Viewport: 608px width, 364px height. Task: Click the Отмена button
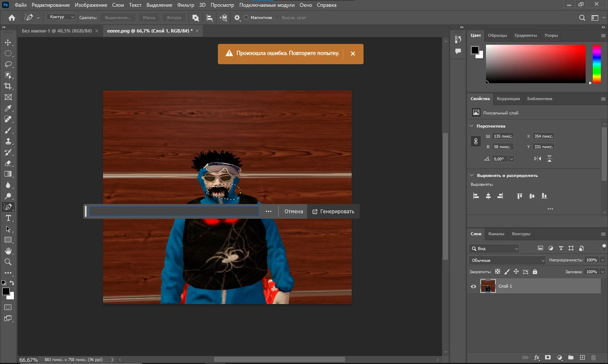tap(293, 212)
